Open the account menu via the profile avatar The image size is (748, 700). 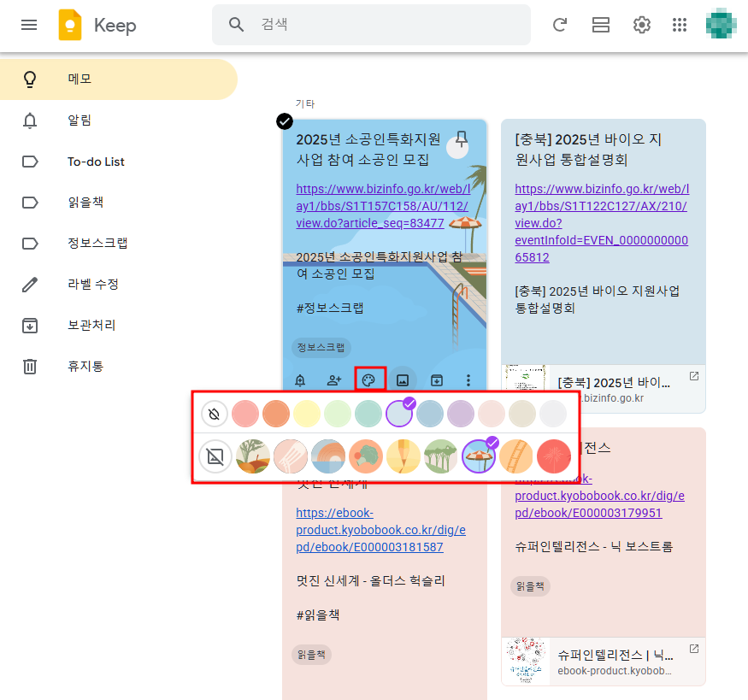pyautogui.click(x=721, y=24)
